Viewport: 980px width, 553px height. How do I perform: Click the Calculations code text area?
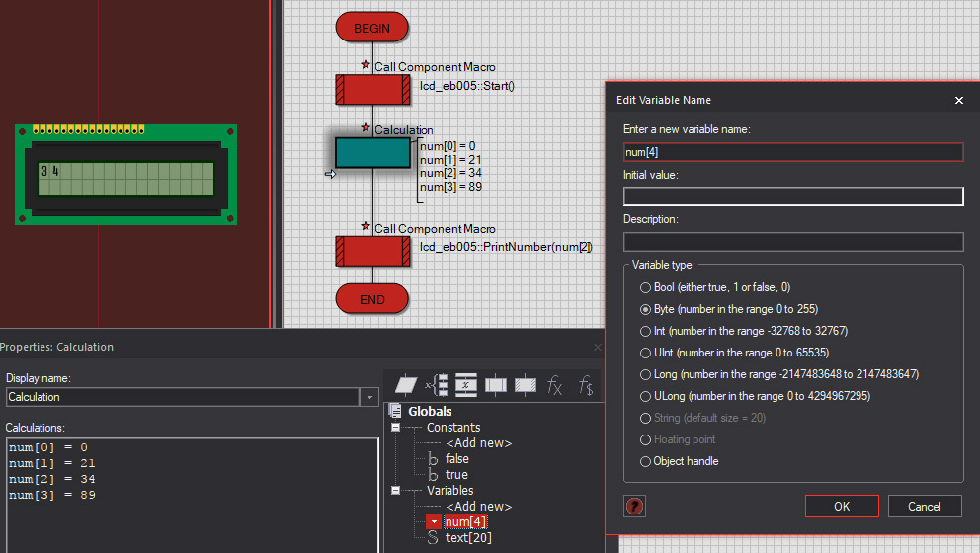tap(193, 495)
